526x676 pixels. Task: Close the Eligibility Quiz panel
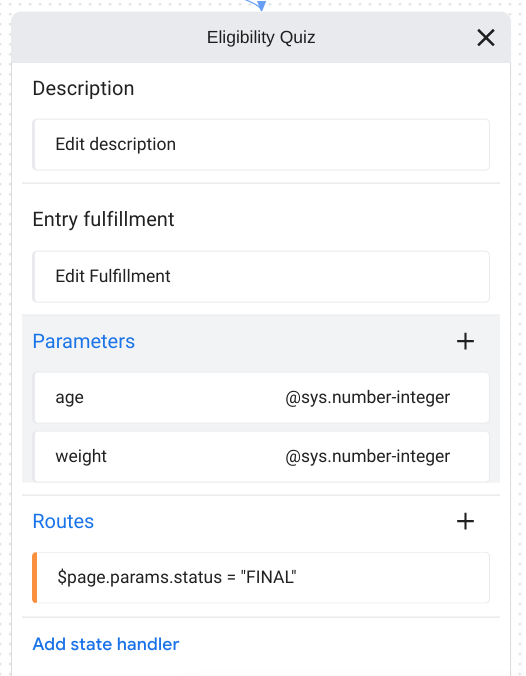[485, 38]
